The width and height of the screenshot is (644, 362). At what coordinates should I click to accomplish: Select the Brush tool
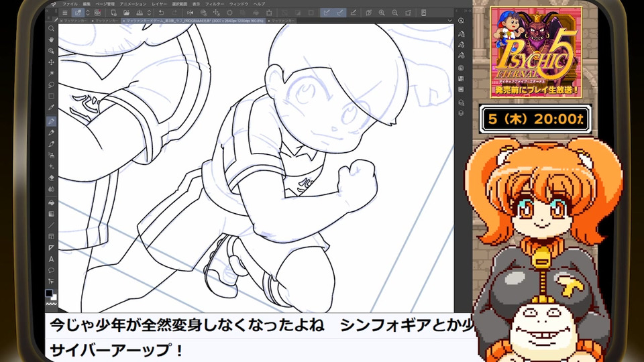52,144
